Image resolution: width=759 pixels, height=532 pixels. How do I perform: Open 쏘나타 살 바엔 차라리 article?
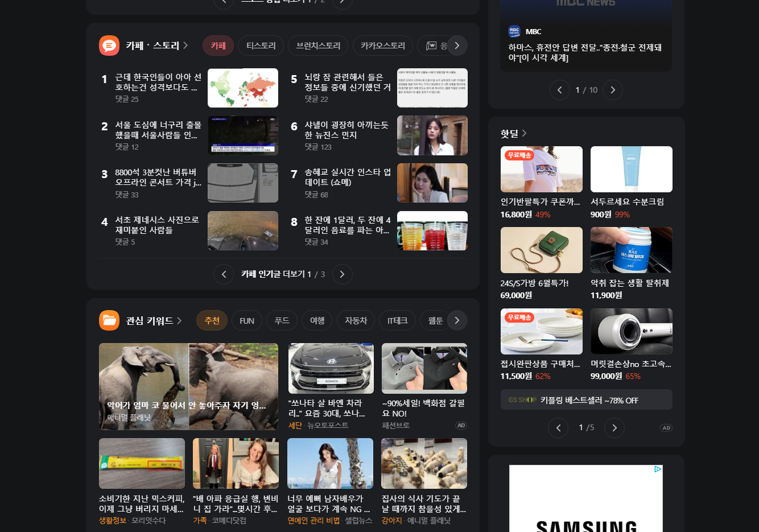pyautogui.click(x=327, y=408)
